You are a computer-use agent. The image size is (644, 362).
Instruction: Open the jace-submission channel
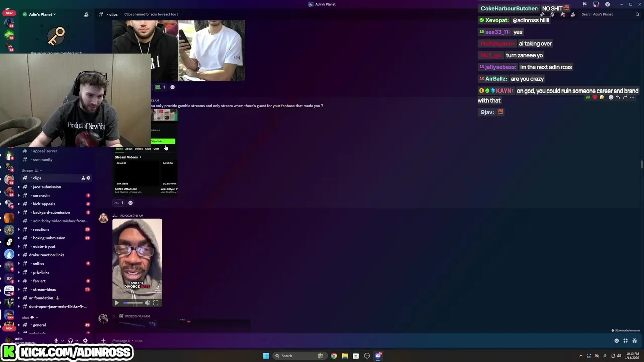pyautogui.click(x=47, y=187)
